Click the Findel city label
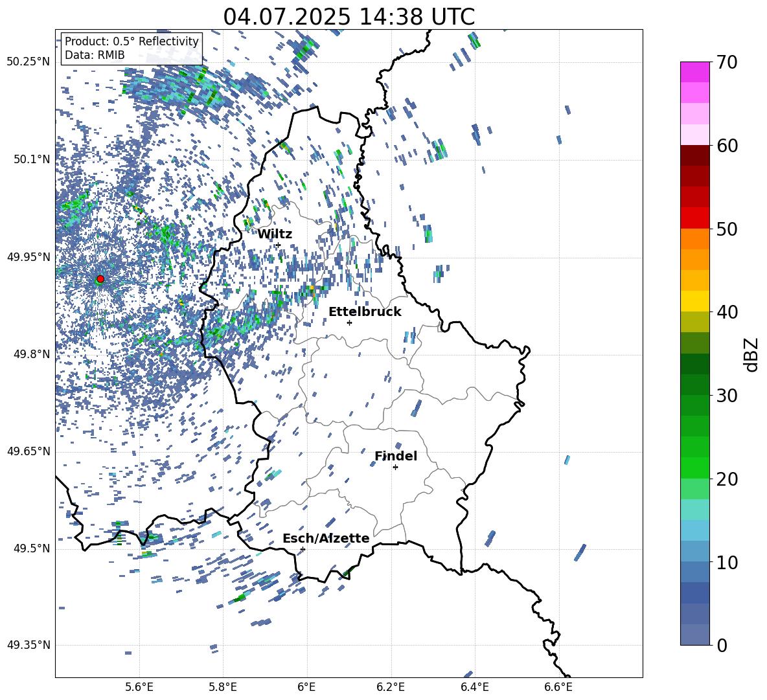767x700 pixels. pos(396,456)
